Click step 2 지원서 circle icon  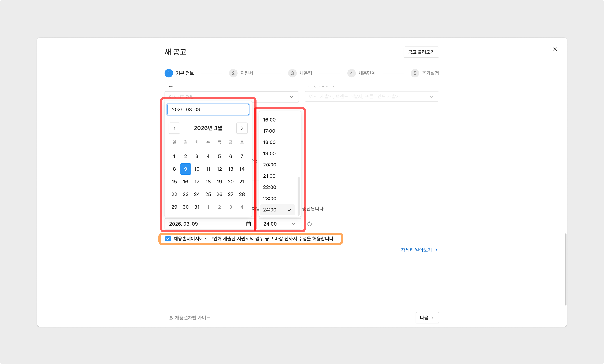point(233,73)
